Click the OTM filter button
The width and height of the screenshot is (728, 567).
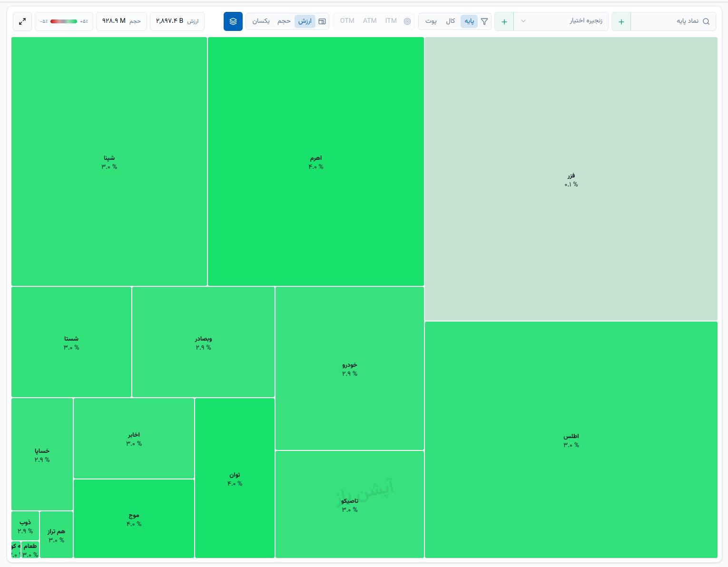(x=347, y=21)
